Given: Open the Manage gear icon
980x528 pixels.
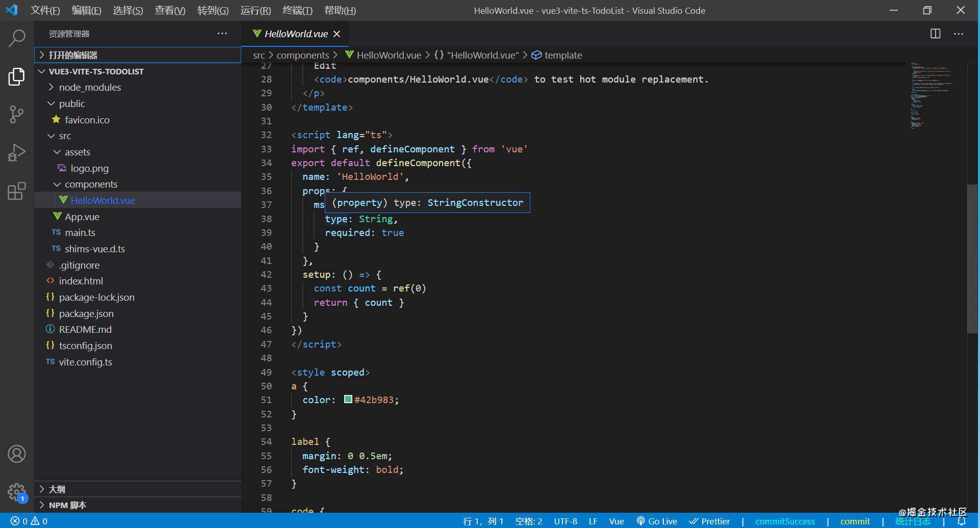Looking at the screenshot, I should click(x=17, y=492).
